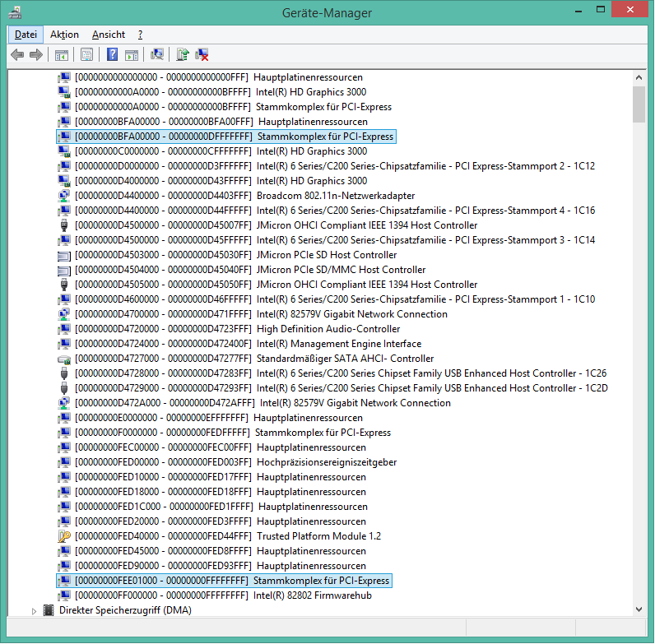The width and height of the screenshot is (655, 644).
Task: Select Hauptplatinenressourcen at FED90000 - FED93FFF
Action: 221,566
